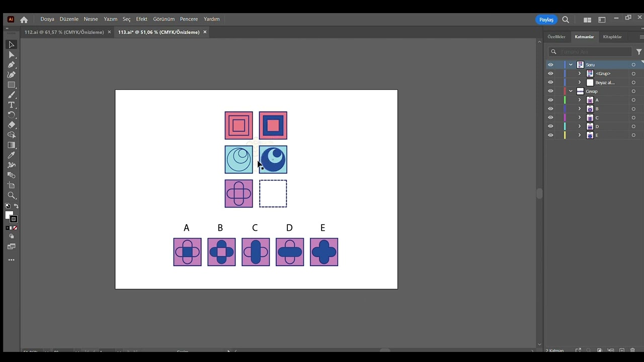Open the workspace switcher icon
Image resolution: width=644 pixels, height=362 pixels.
602,20
